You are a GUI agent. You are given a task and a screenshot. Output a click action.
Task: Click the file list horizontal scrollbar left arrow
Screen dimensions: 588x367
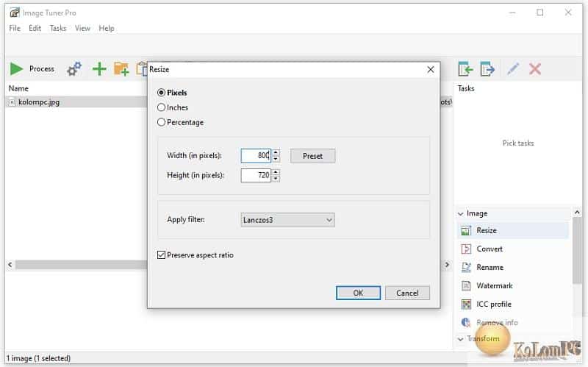pos(10,265)
